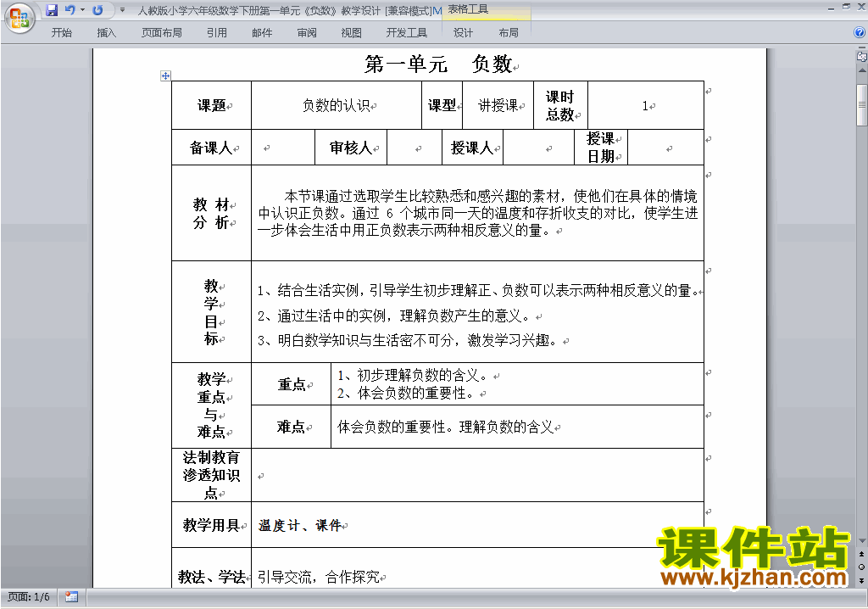Open the table tools 设计 tab
The image size is (868, 609).
[x=463, y=33]
